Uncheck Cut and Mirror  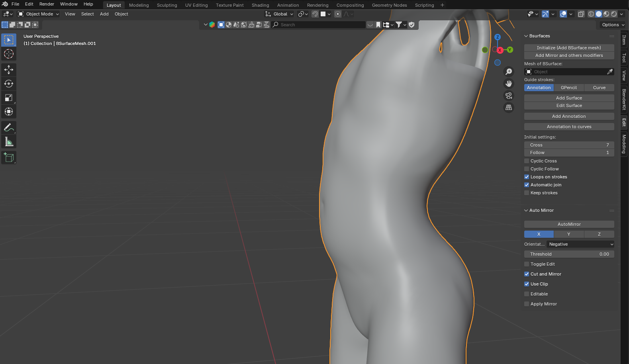coord(527,274)
